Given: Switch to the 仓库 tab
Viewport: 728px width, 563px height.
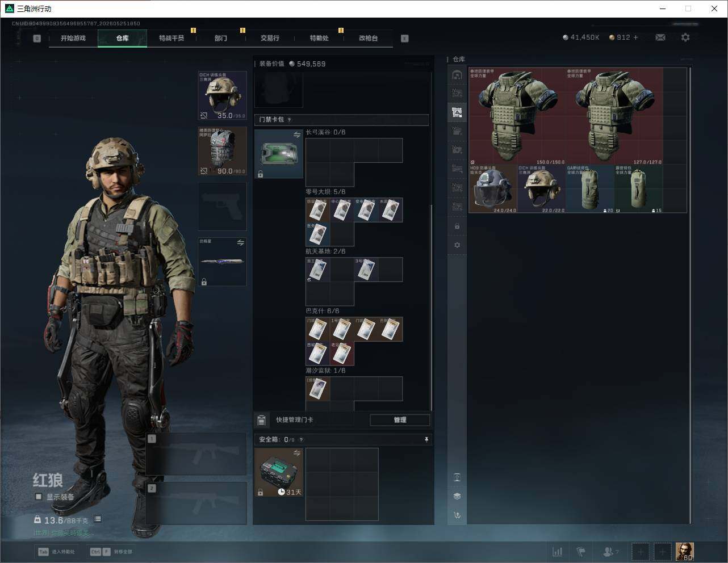Looking at the screenshot, I should coord(123,38).
